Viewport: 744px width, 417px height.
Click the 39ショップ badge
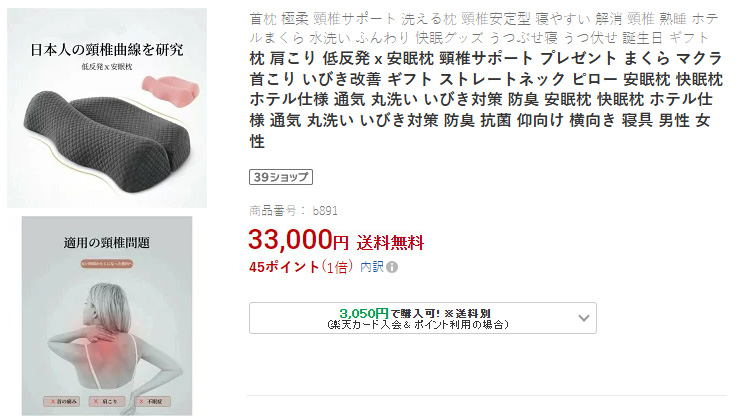[x=281, y=177]
